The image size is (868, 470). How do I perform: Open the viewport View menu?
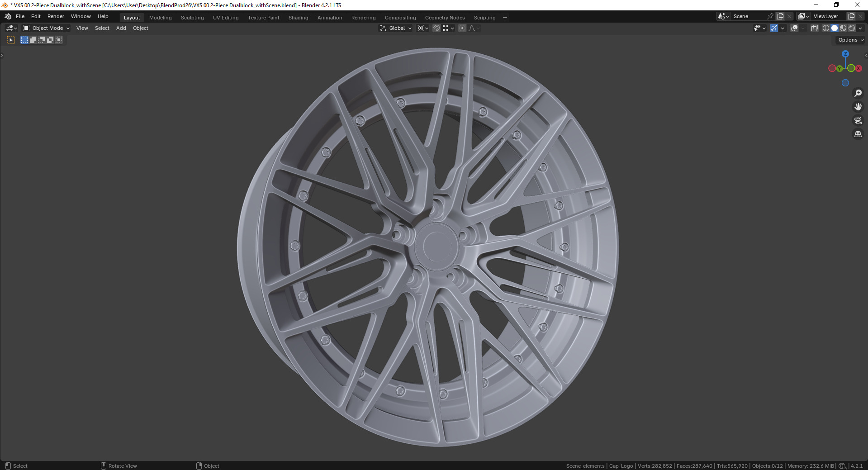(82, 28)
